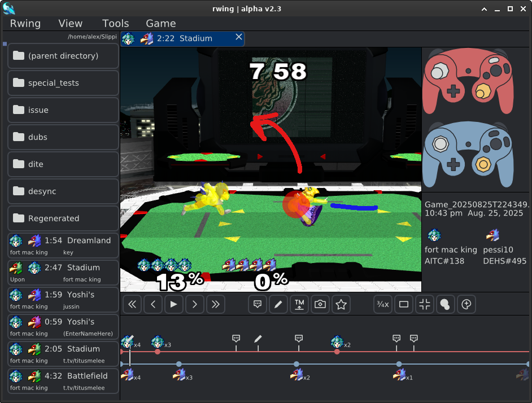The image size is (532, 403).
Task: Skip forward with the double-right arrow
Action: point(215,304)
